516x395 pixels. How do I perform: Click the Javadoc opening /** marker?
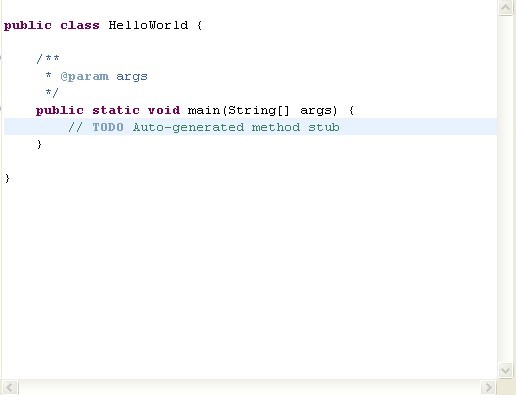(48, 59)
